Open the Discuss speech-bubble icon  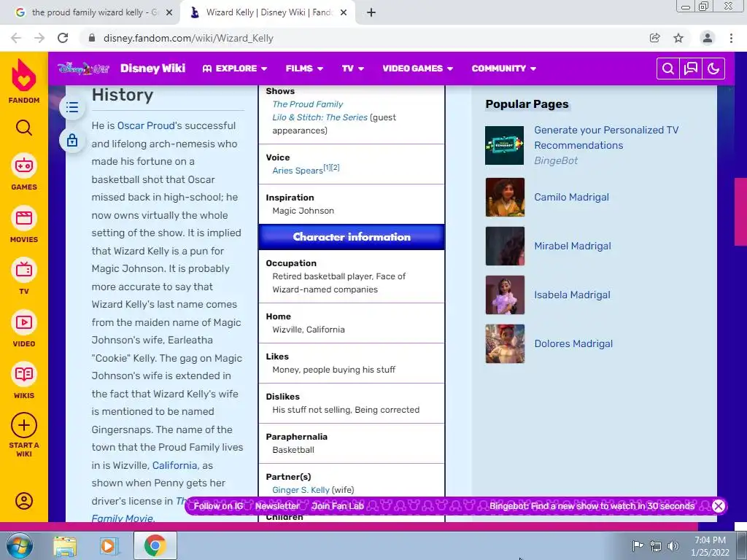pyautogui.click(x=691, y=69)
